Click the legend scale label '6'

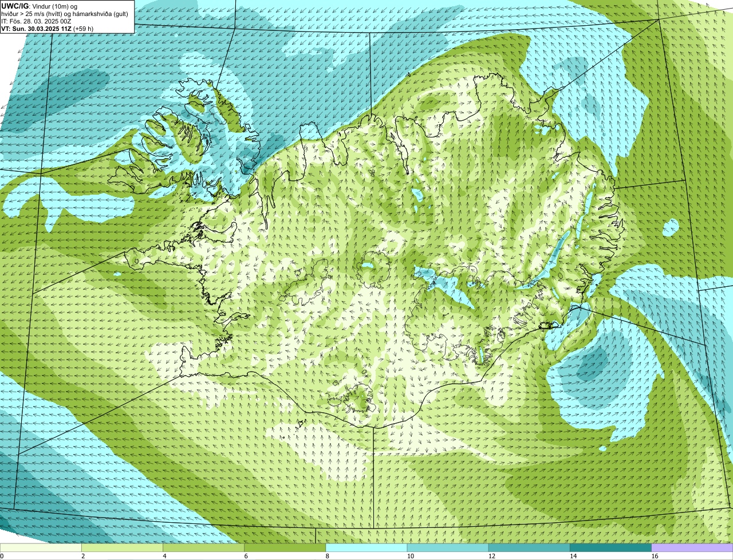click(x=246, y=556)
